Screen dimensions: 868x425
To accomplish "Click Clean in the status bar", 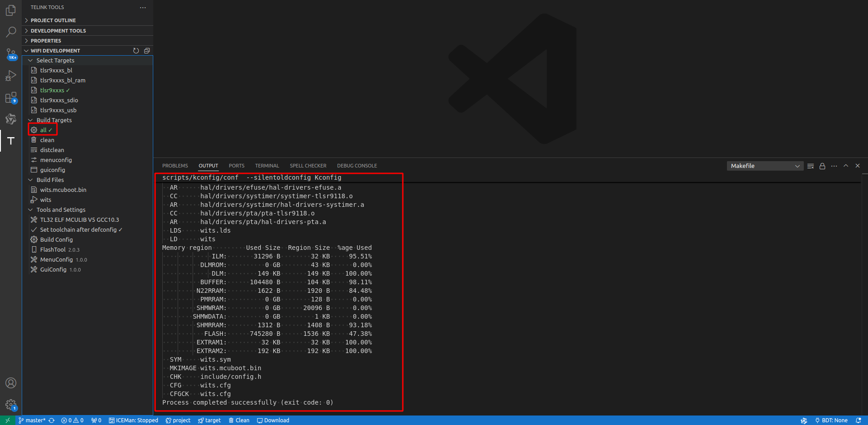I will (x=239, y=420).
